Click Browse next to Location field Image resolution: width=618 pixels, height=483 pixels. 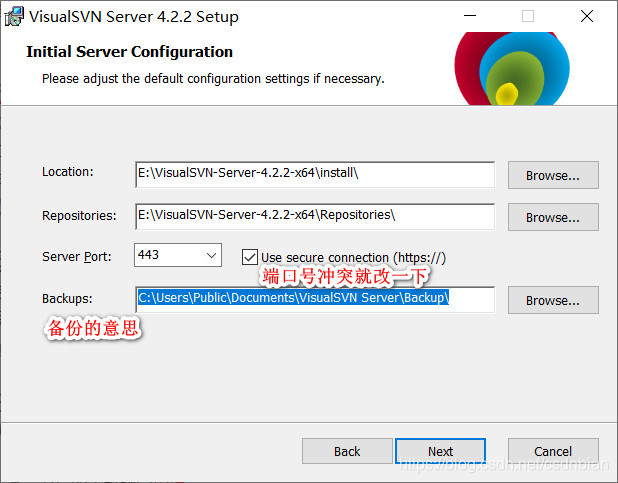coord(553,175)
